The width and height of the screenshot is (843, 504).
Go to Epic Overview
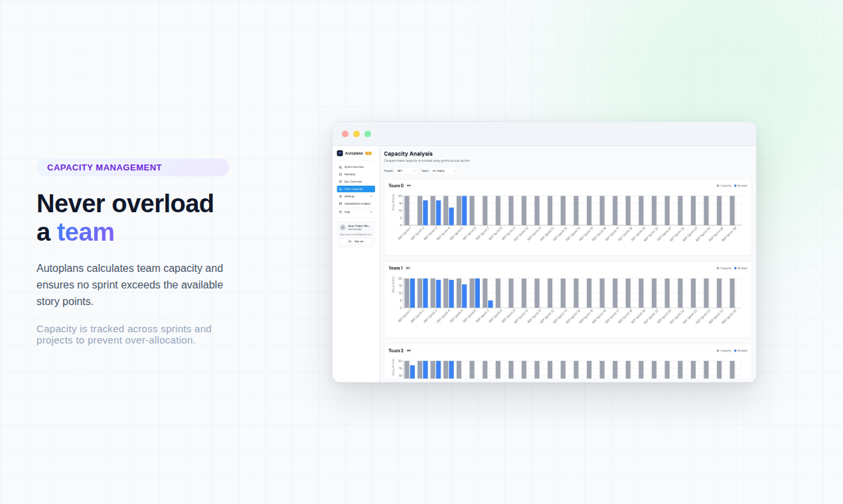[356, 182]
